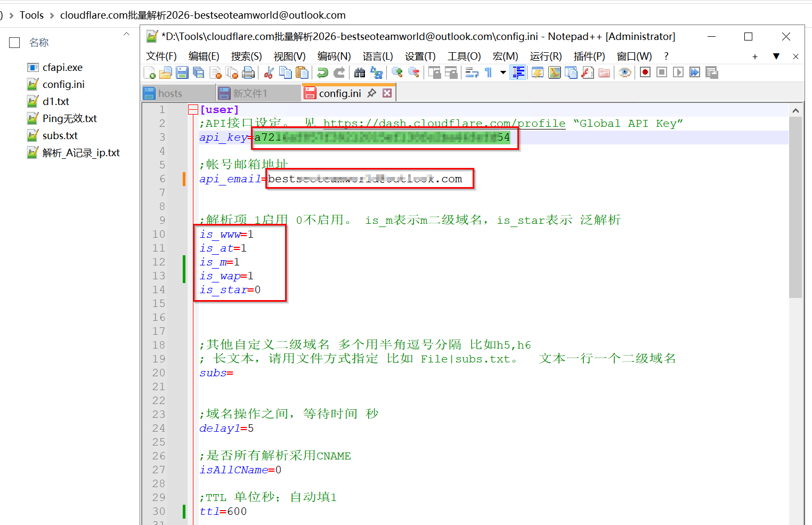Open the user-defined language dialog icon

coord(538,72)
